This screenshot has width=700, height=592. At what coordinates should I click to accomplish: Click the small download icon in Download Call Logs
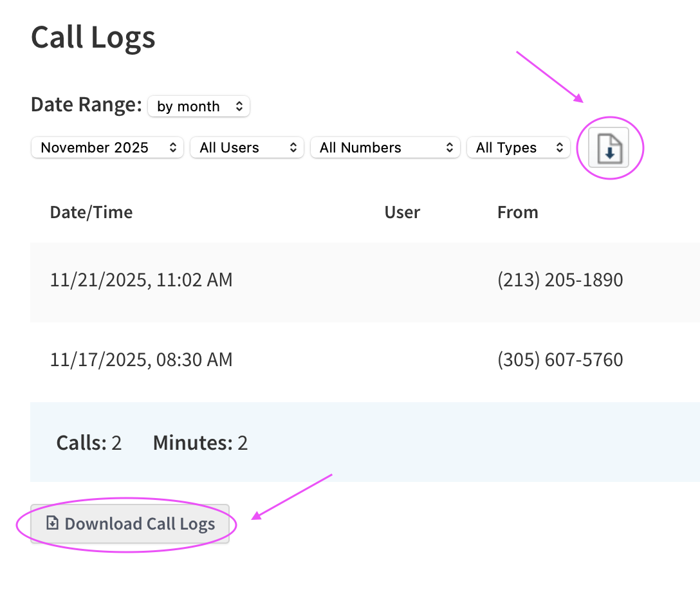pyautogui.click(x=53, y=523)
